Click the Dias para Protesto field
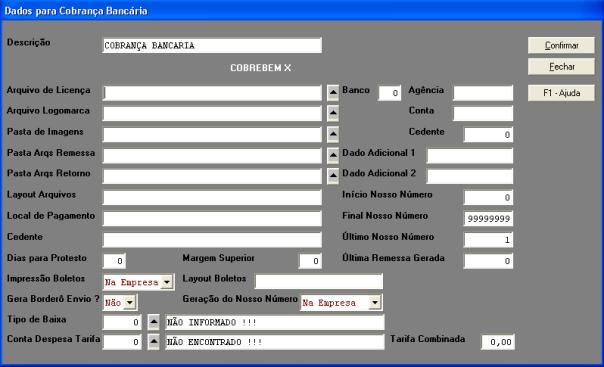Image resolution: width=604 pixels, height=367 pixels. 114,261
